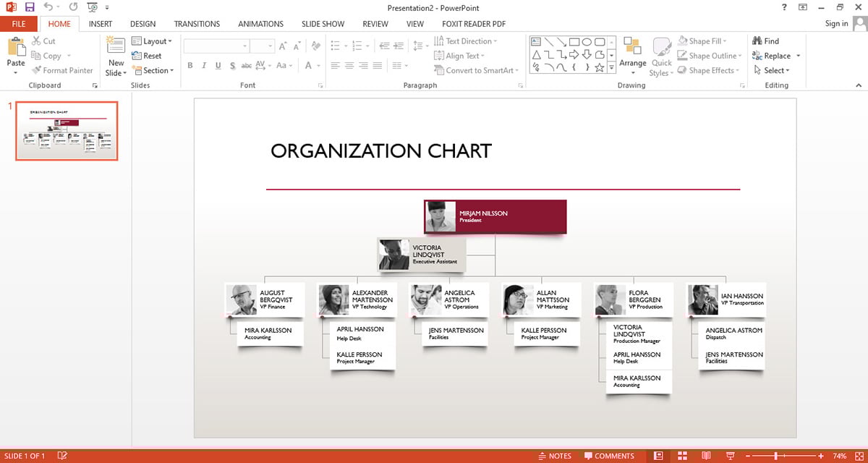868x463 pixels.
Task: Select the Format Painter tool
Action: pyautogui.click(x=62, y=70)
